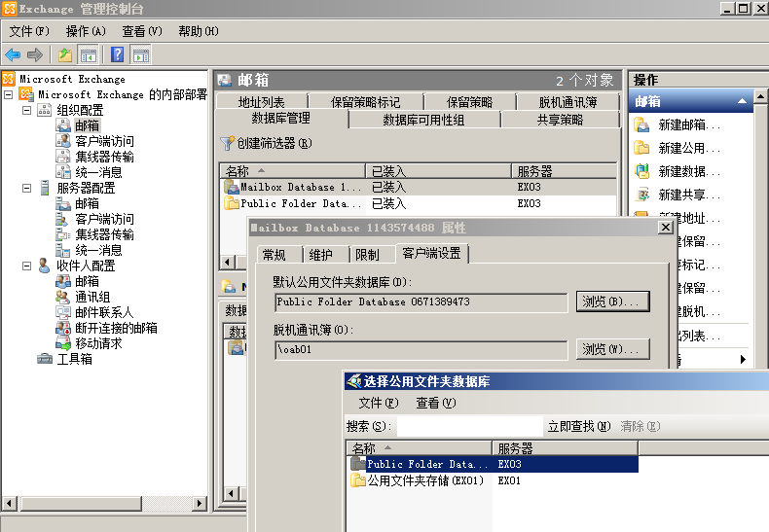769x532 pixels.
Task: Sort by 服务器 column in database list
Action: click(564, 171)
